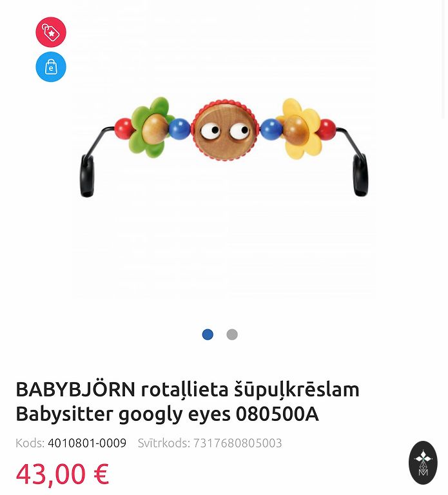Click the 43,00 € price
The image size is (448, 495).
(63, 474)
